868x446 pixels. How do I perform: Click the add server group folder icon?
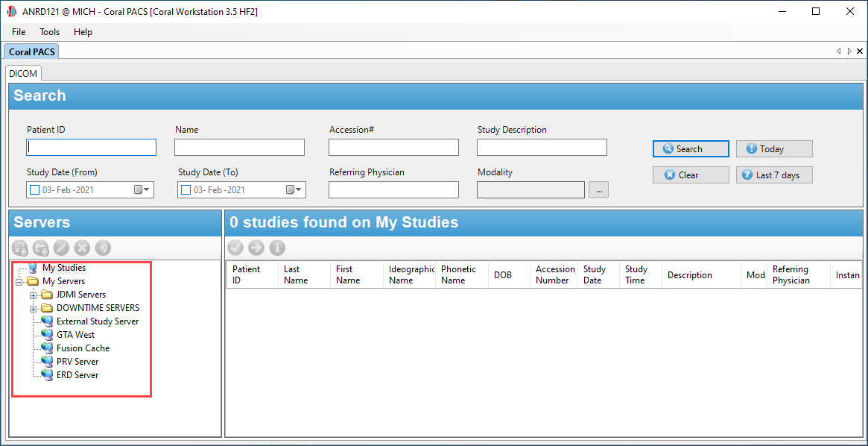(42, 248)
